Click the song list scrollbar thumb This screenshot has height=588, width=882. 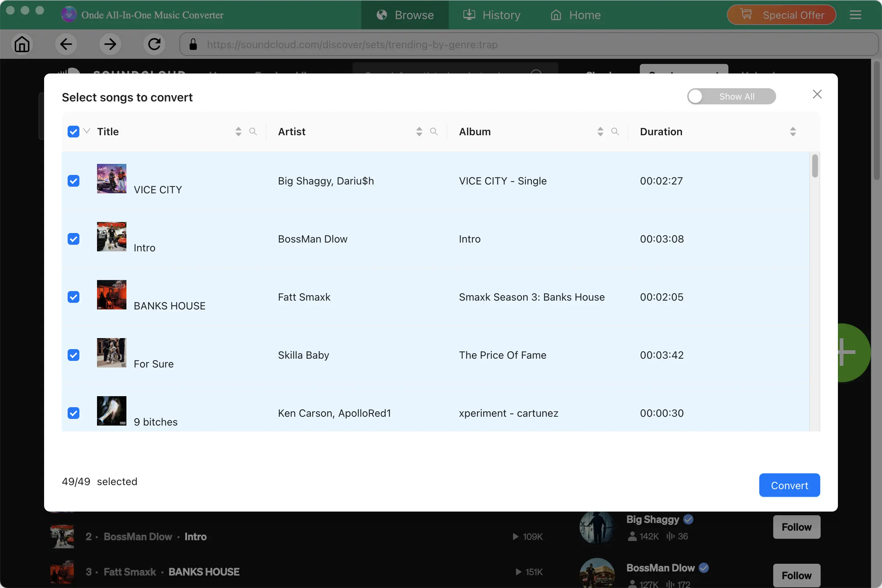[814, 165]
